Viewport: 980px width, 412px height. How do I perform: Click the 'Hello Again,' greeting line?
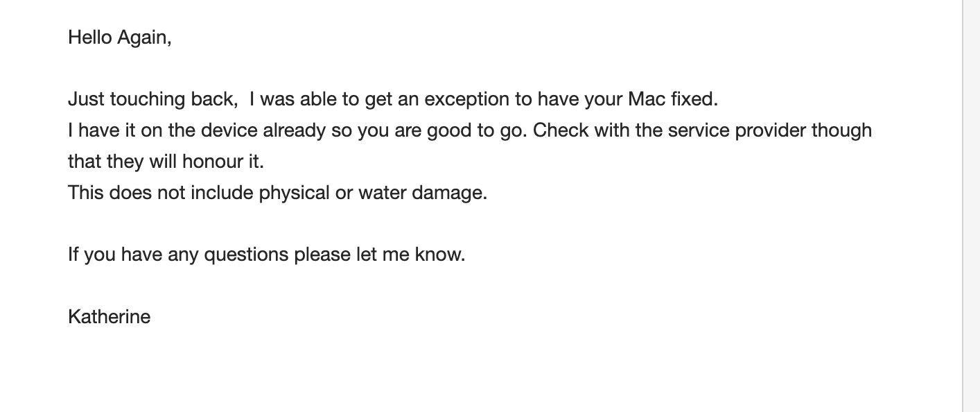point(119,37)
